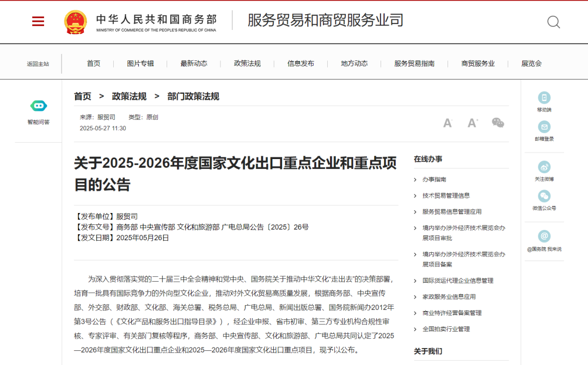Increase font size with A+ icon
Viewport: 588px width, 365px height.
click(473, 123)
